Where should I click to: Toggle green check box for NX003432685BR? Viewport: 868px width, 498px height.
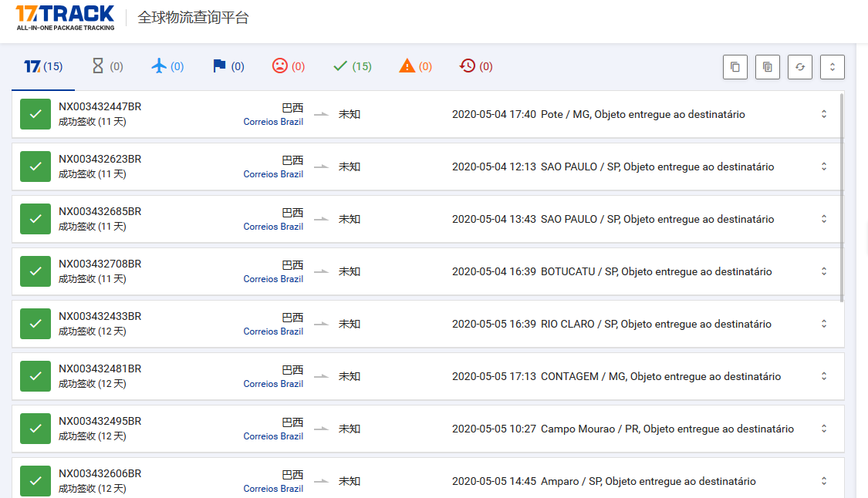pos(35,219)
